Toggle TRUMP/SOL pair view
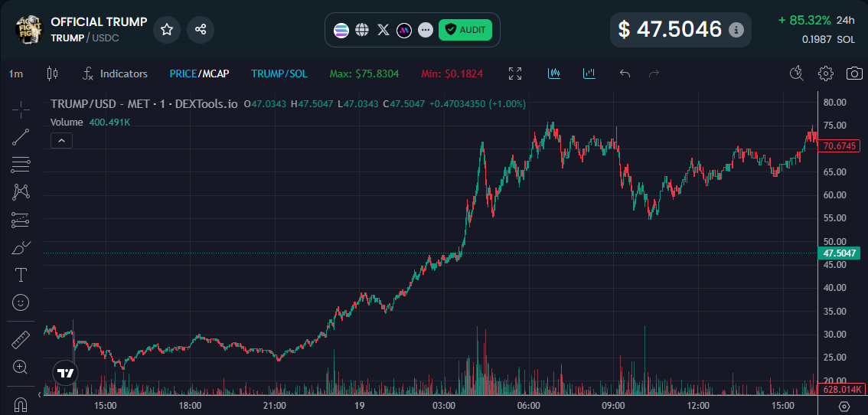The height and width of the screenshot is (415, 868). tap(279, 74)
